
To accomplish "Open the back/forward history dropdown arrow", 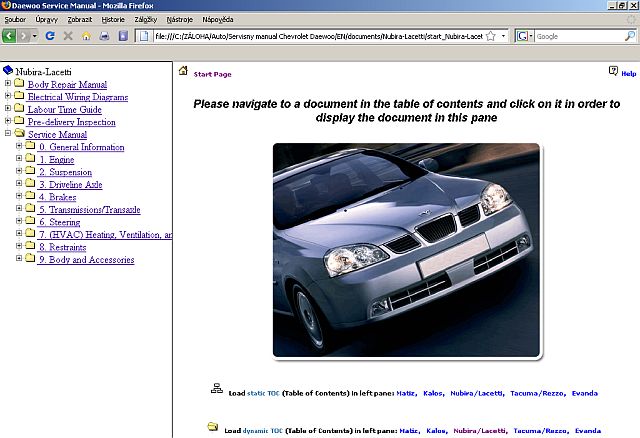I will click(34, 36).
